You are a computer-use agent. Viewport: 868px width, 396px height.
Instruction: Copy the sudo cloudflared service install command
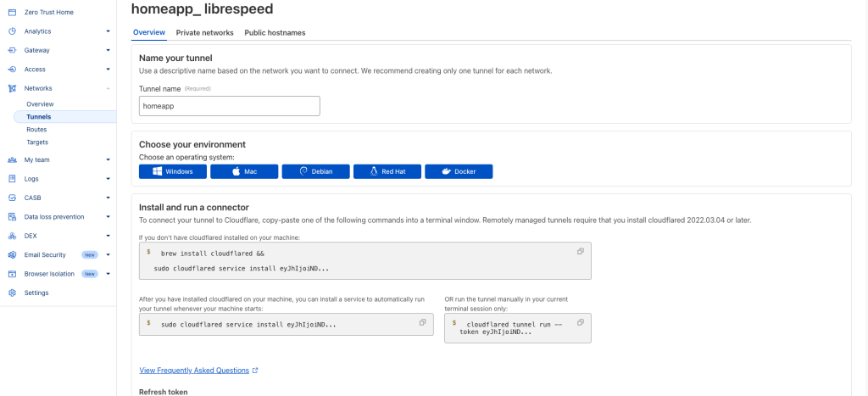pos(422,322)
